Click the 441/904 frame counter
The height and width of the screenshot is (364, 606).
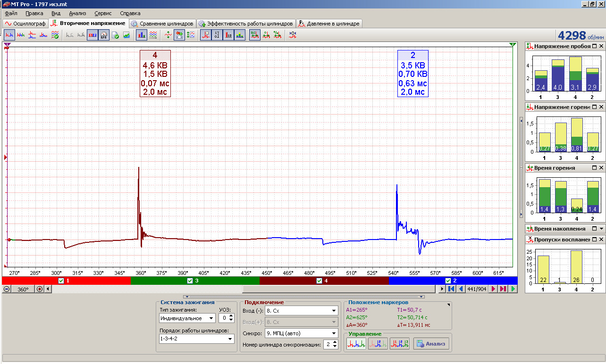477,289
